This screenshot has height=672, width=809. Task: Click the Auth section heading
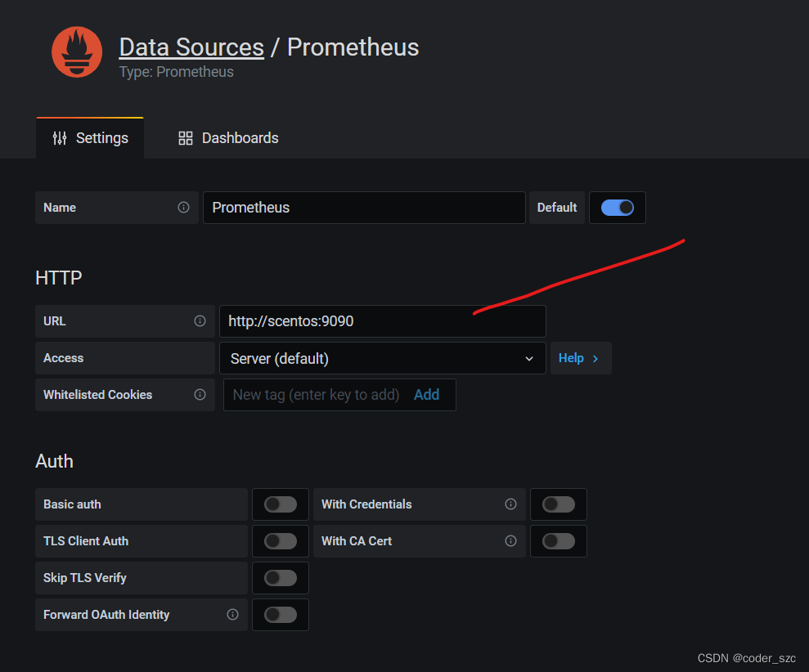pyautogui.click(x=54, y=460)
